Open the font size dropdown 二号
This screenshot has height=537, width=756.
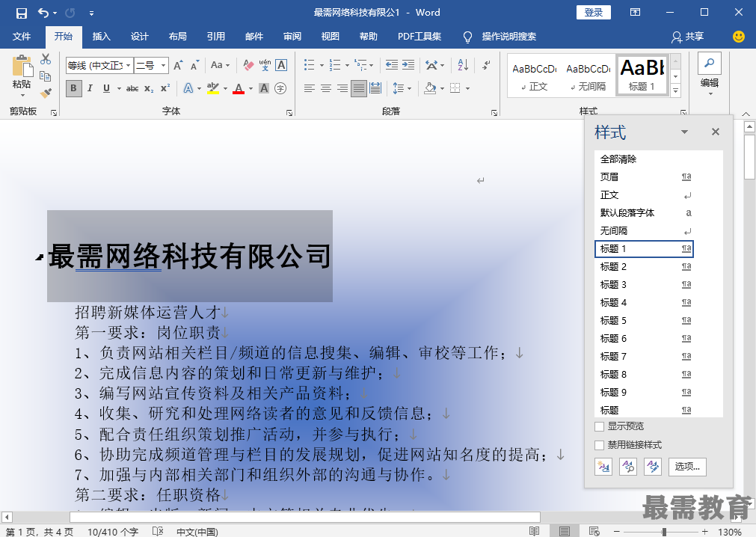point(164,65)
